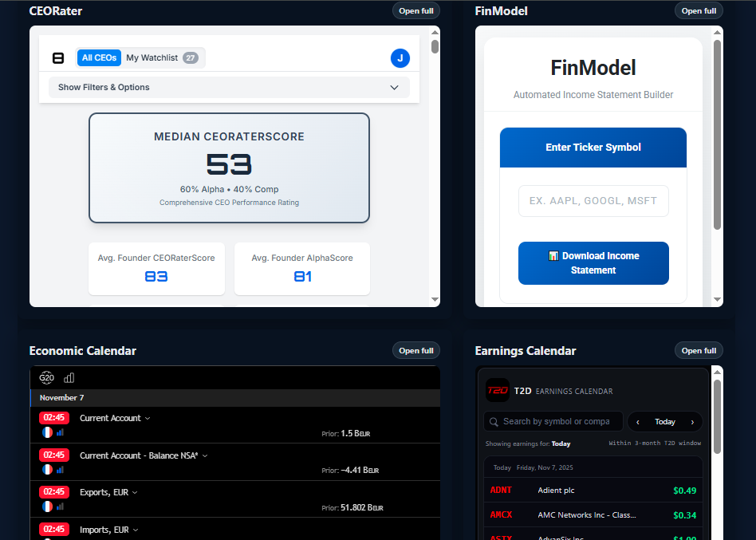Click Friday, Nov 7, 2025 date label
The height and width of the screenshot is (540, 756).
(x=545, y=467)
